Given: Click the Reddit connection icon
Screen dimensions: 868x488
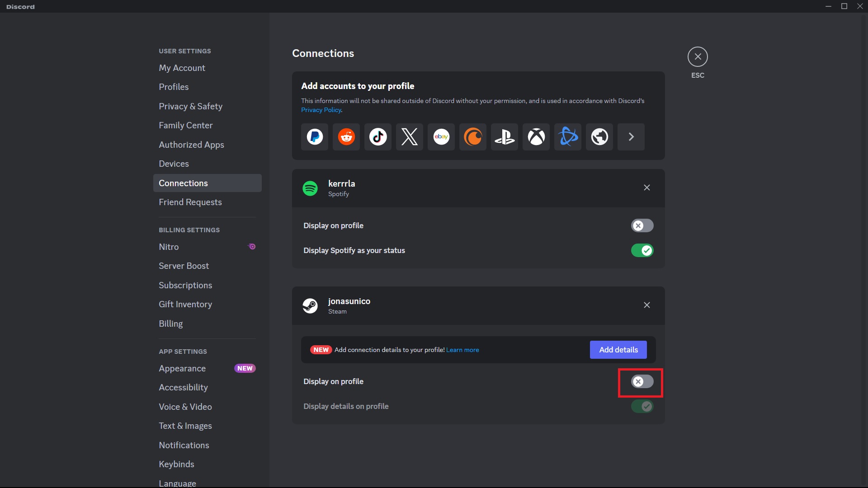Looking at the screenshot, I should click(346, 136).
